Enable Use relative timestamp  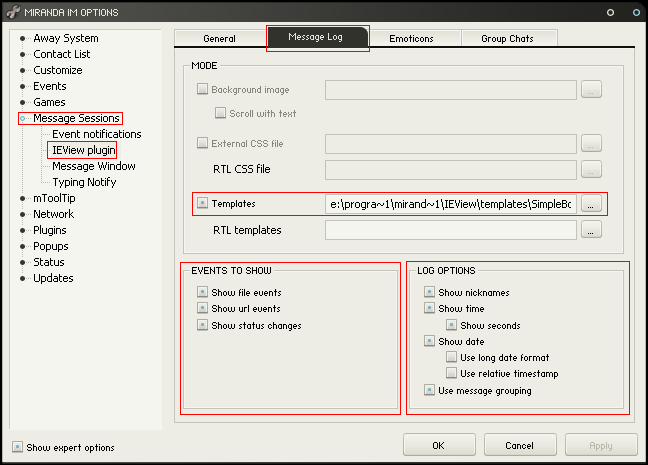click(x=451, y=373)
